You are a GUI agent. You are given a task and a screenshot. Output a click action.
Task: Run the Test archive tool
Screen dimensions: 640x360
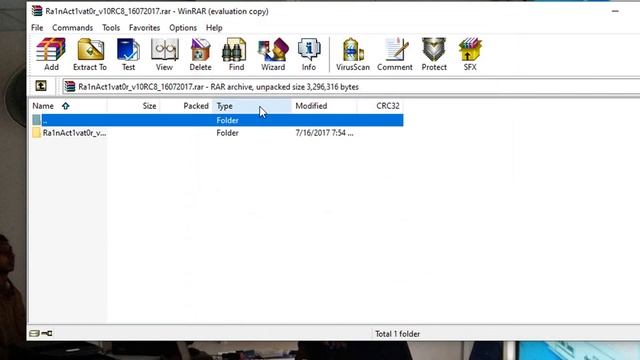[128, 54]
